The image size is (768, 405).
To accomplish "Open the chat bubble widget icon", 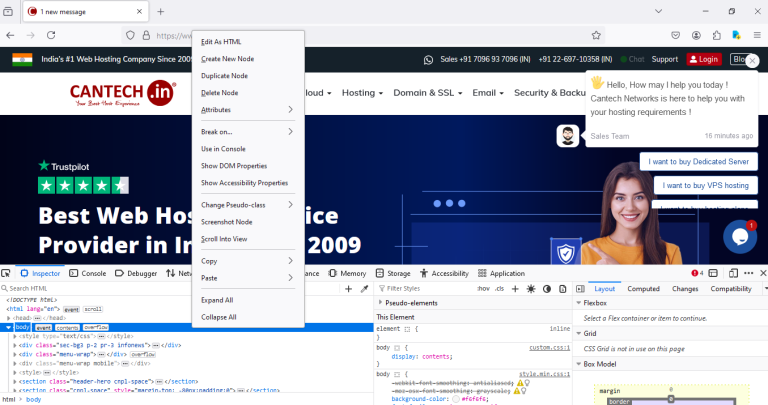I will (739, 237).
